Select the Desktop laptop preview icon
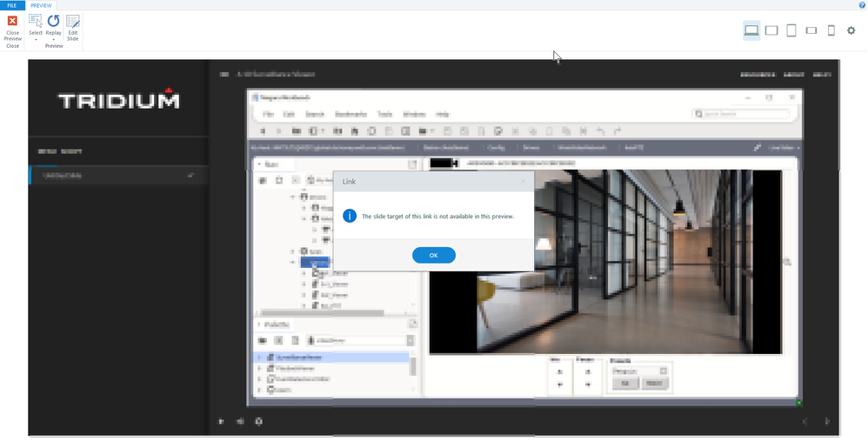868x441 pixels. [751, 30]
